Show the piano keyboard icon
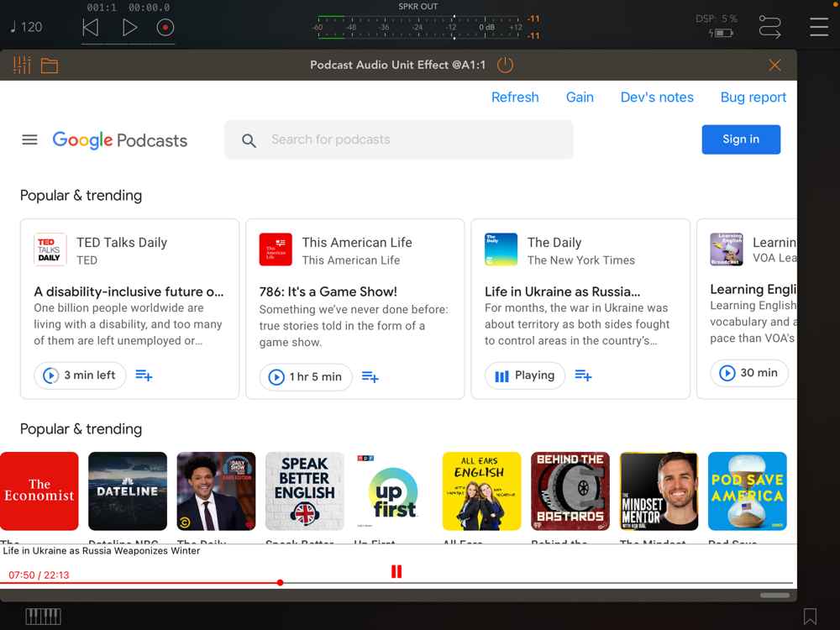The width and height of the screenshot is (840, 630). [x=43, y=617]
